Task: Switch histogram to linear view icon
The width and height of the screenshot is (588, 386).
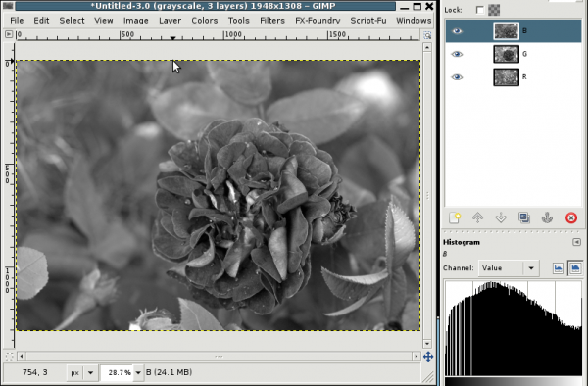Action: 558,268
